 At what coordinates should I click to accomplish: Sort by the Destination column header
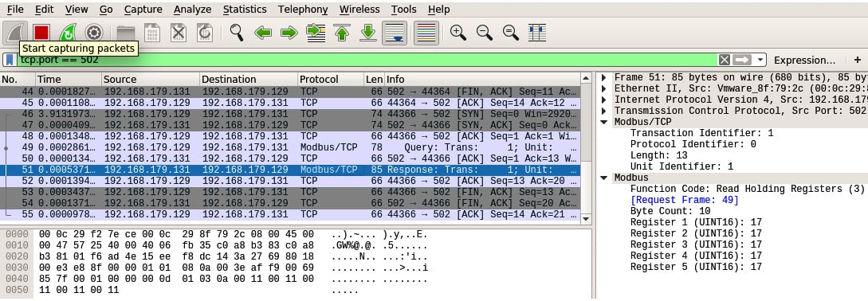tap(248, 79)
